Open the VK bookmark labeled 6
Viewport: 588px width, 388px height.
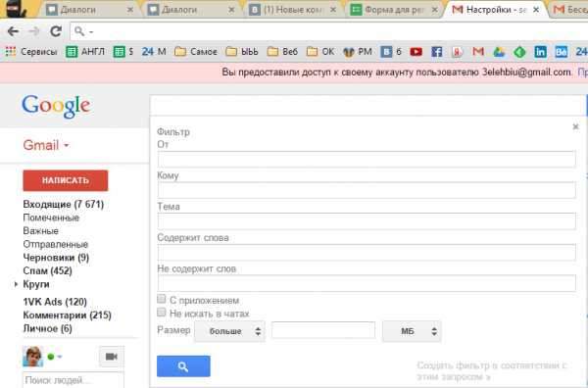coord(391,52)
